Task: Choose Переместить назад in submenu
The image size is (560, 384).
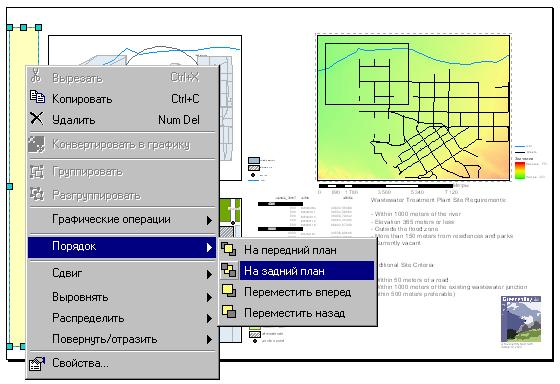Action: point(298,313)
